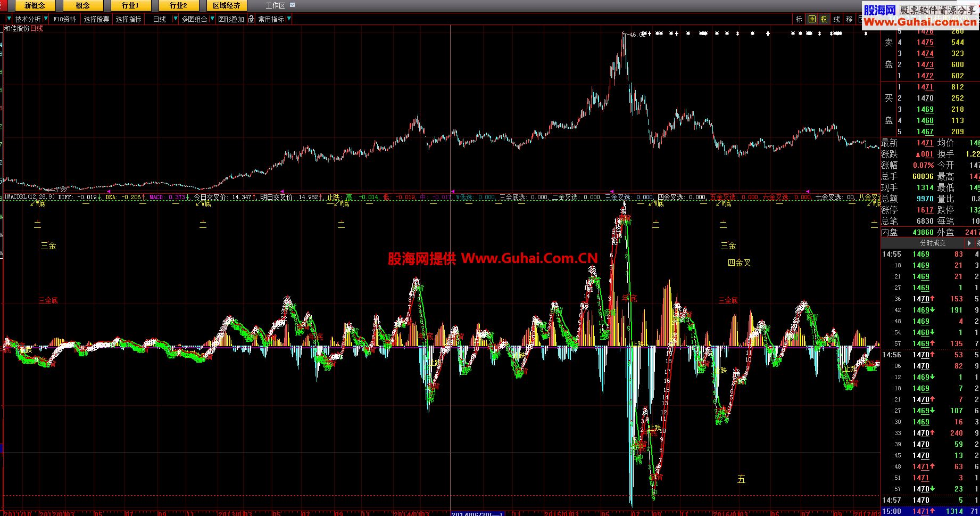Image resolution: width=980 pixels, height=516 pixels.
Task: Click the 日线 period button
Action: [160, 19]
